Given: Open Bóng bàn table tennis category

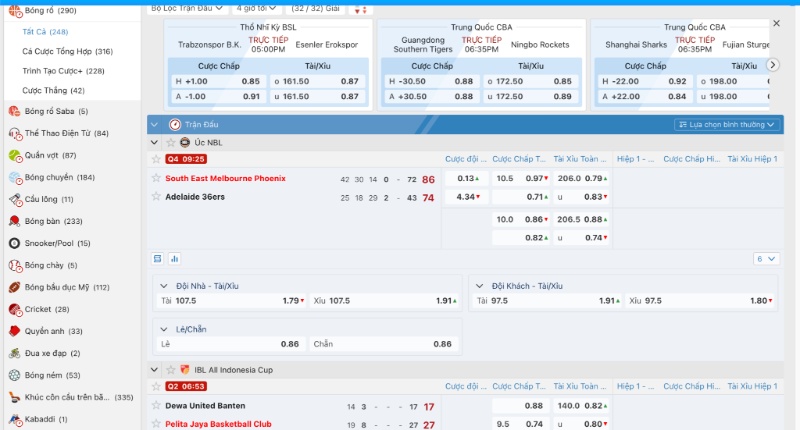Looking at the screenshot, I should pyautogui.click(x=45, y=221).
